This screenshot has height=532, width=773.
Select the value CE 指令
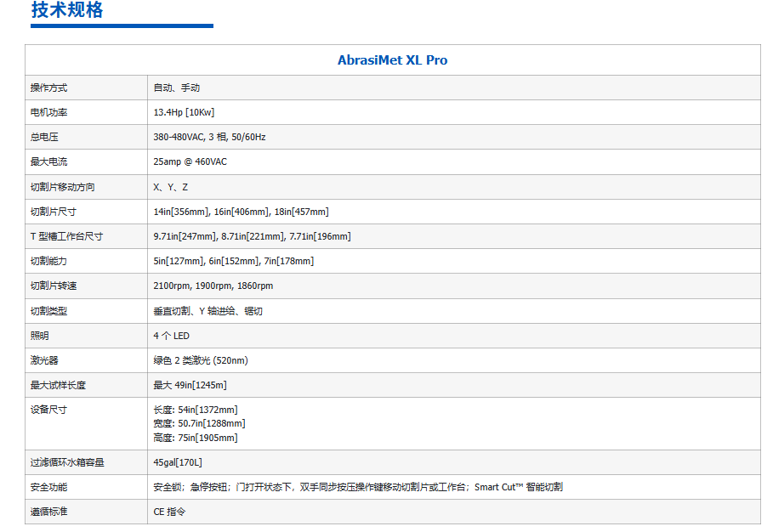pos(169,512)
